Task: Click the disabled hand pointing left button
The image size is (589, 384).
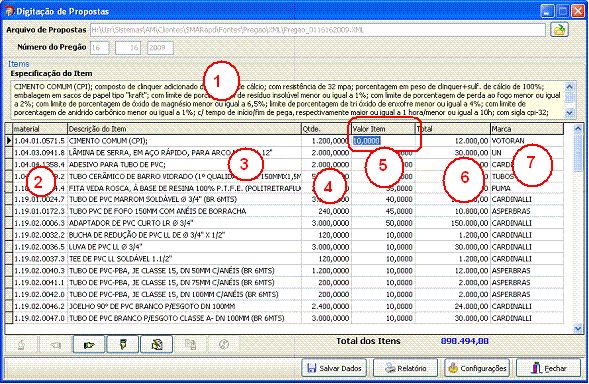Action: point(55,344)
